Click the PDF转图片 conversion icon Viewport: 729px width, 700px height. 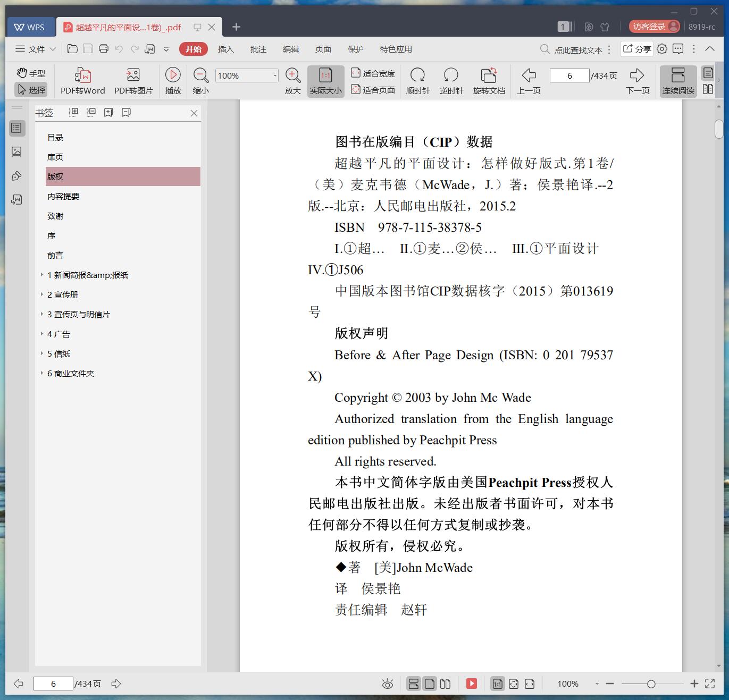tap(133, 75)
